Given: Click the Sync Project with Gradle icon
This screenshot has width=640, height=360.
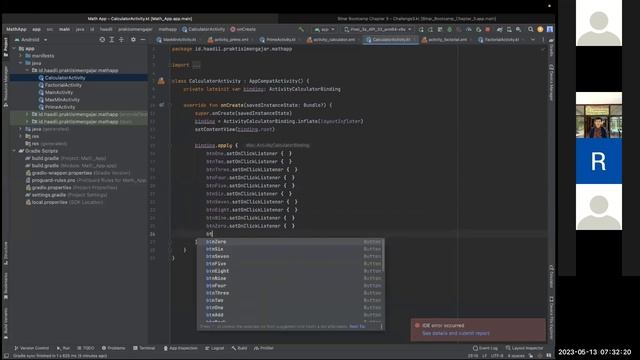Looking at the screenshot, I should [499, 29].
